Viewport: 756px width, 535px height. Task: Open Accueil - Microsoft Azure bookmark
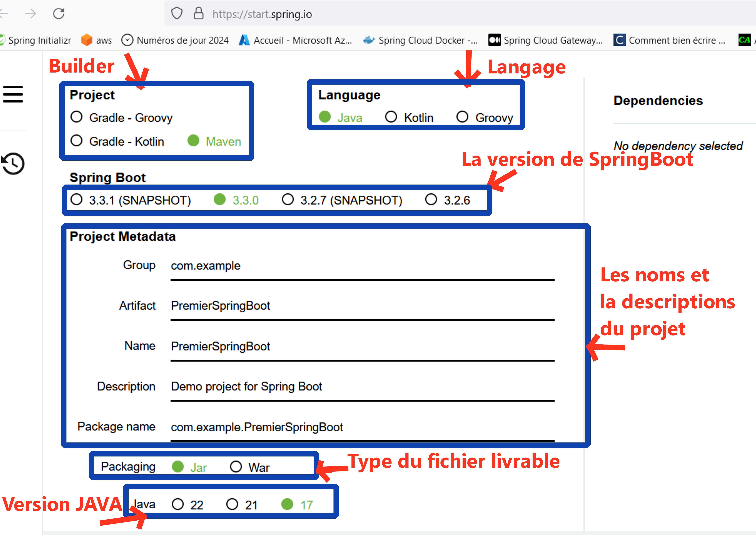pyautogui.click(x=295, y=40)
